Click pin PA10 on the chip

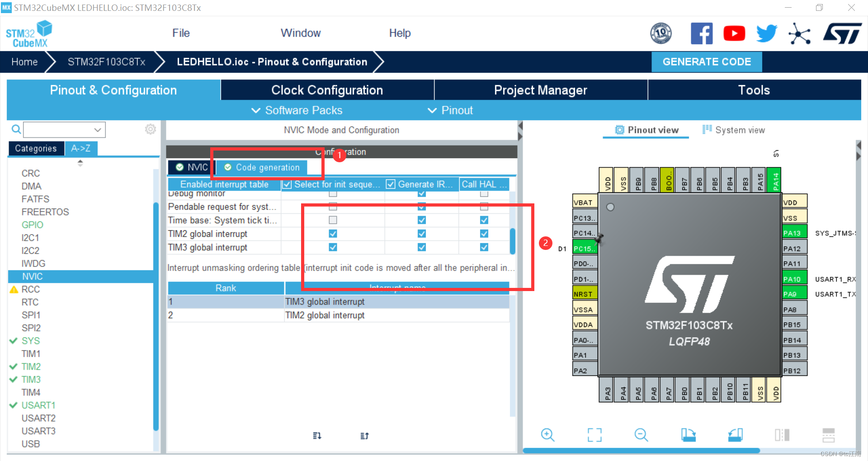[794, 279]
